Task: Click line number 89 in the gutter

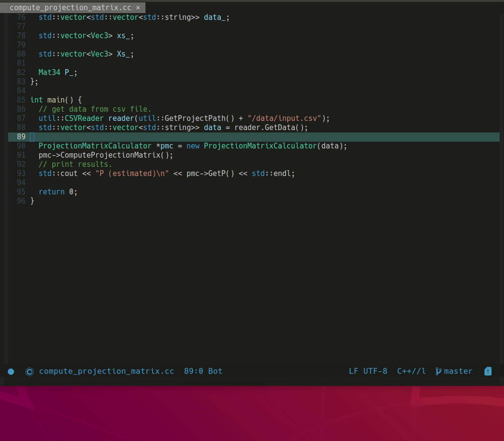Action: point(21,136)
